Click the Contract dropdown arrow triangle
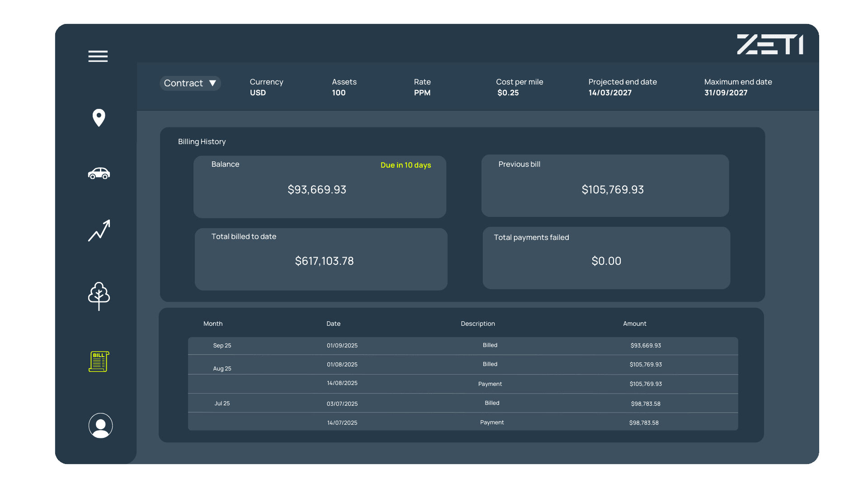This screenshot has height=488, width=868. (x=212, y=83)
